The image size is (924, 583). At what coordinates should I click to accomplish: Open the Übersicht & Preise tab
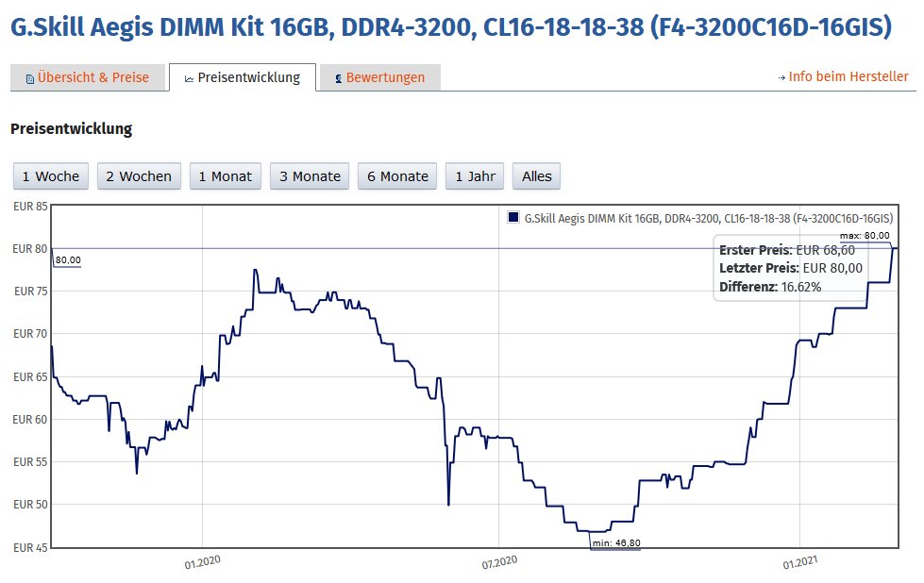point(87,77)
